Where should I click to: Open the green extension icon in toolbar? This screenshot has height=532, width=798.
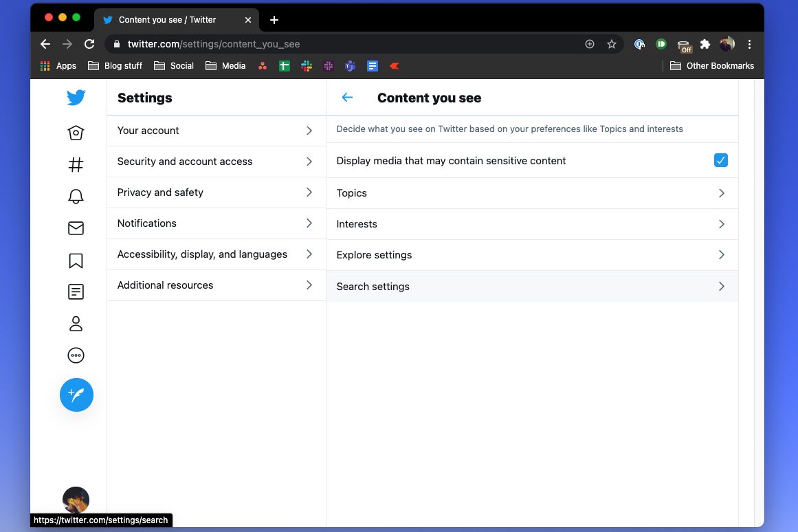pos(661,44)
